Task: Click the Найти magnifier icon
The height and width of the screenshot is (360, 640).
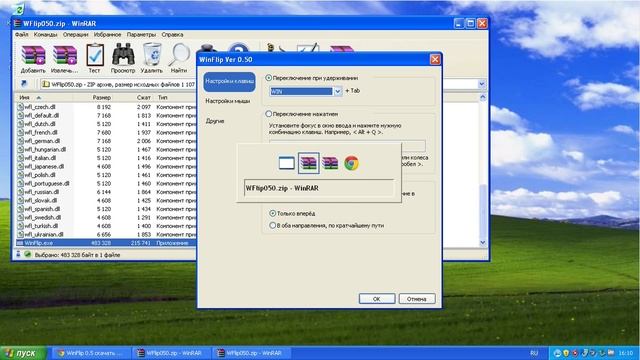Action: pos(179,54)
